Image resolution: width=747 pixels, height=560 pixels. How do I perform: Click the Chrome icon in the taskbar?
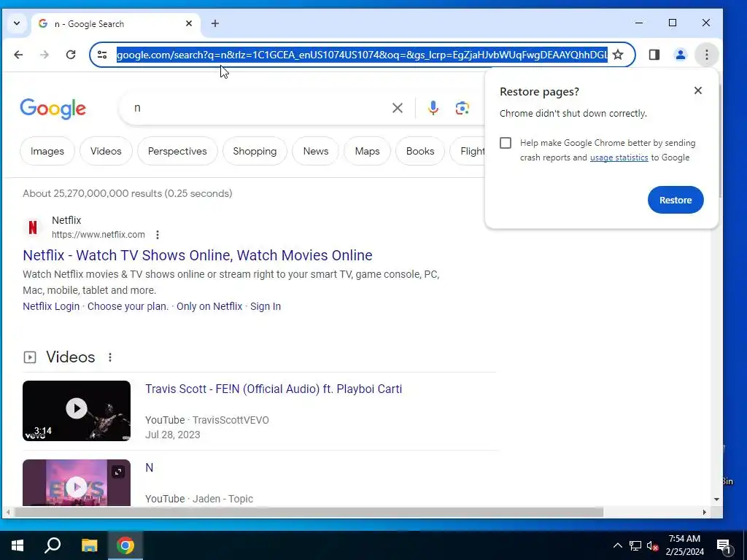click(125, 545)
